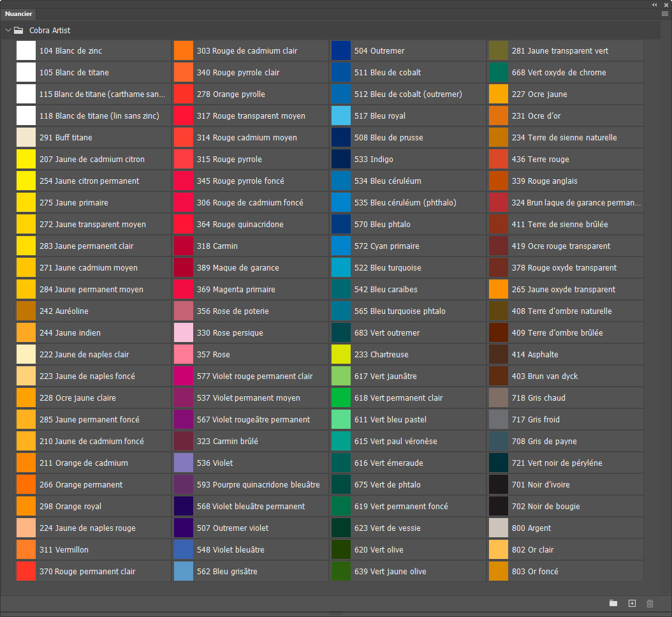Pick the 800 Argent color swatch
The image size is (672, 617).
tap(499, 528)
